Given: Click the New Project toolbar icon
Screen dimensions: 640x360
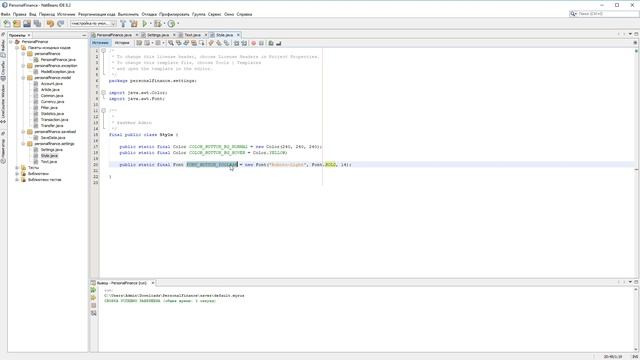Looking at the screenshot, I should 17,24.
